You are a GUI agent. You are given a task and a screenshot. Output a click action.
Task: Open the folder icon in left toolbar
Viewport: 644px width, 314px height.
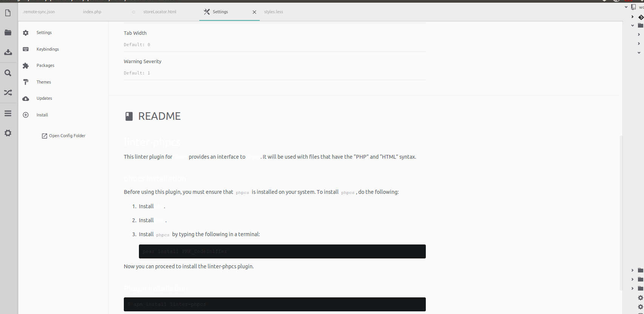[8, 32]
